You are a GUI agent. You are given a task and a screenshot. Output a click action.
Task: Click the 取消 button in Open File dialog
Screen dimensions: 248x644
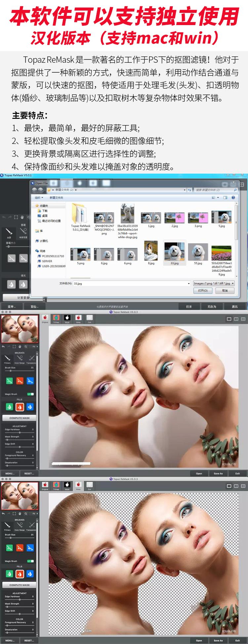pos(225,290)
